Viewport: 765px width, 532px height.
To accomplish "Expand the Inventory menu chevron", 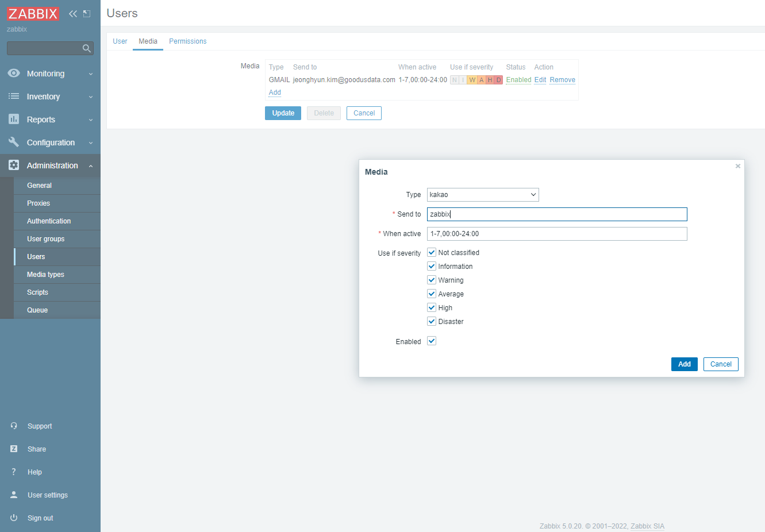I will [91, 97].
